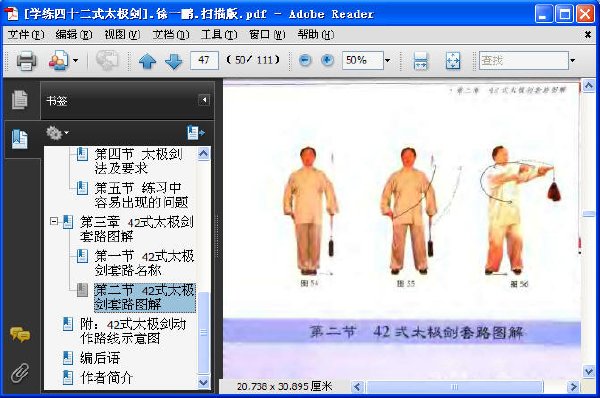Open the 帮助 menu
Viewport: 600px width, 398px height.
(x=316, y=35)
